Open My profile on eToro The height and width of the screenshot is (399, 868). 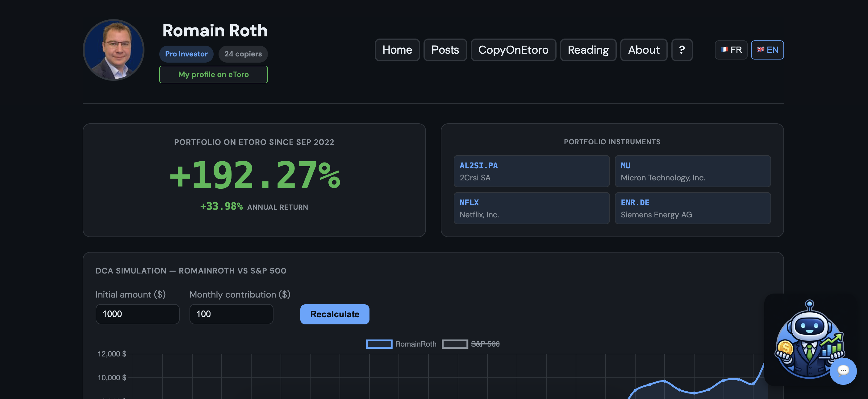(213, 74)
